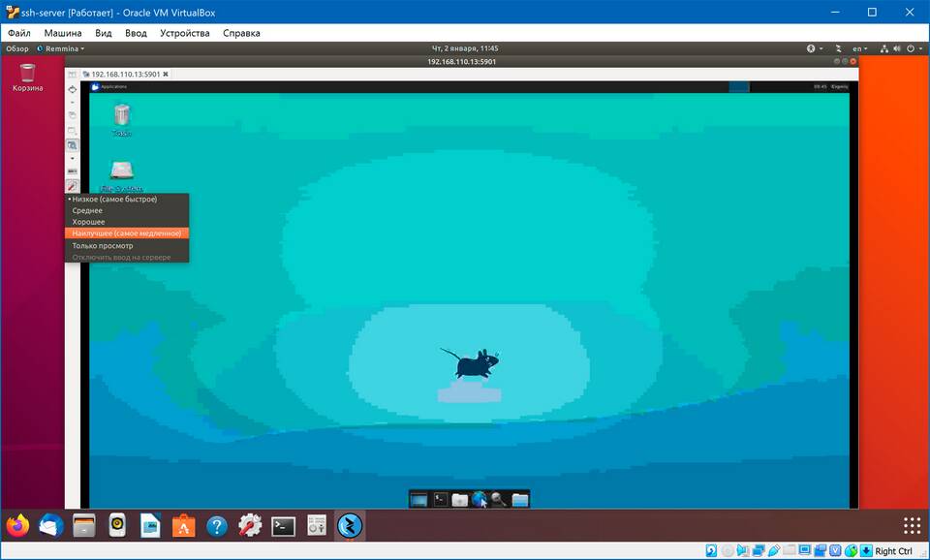Open the Файл menu in VirtualBox
Image resolution: width=930 pixels, height=560 pixels.
click(x=19, y=33)
